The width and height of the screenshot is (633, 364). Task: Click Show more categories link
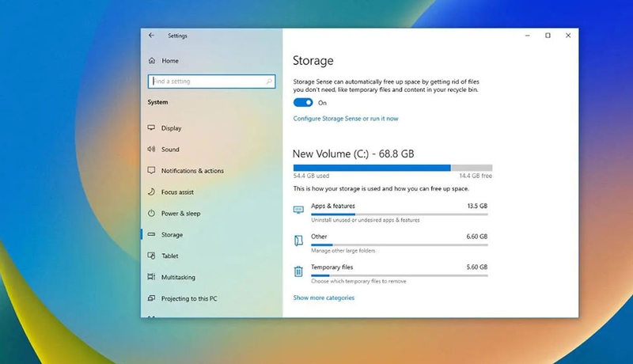tap(324, 298)
